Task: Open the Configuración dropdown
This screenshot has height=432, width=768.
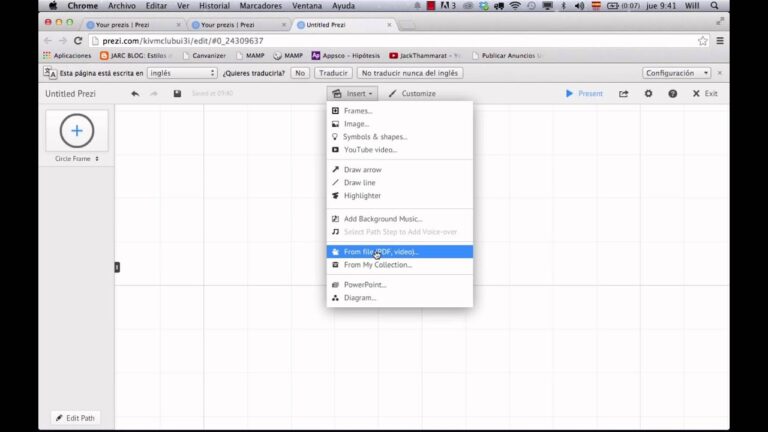Action: tap(676, 73)
